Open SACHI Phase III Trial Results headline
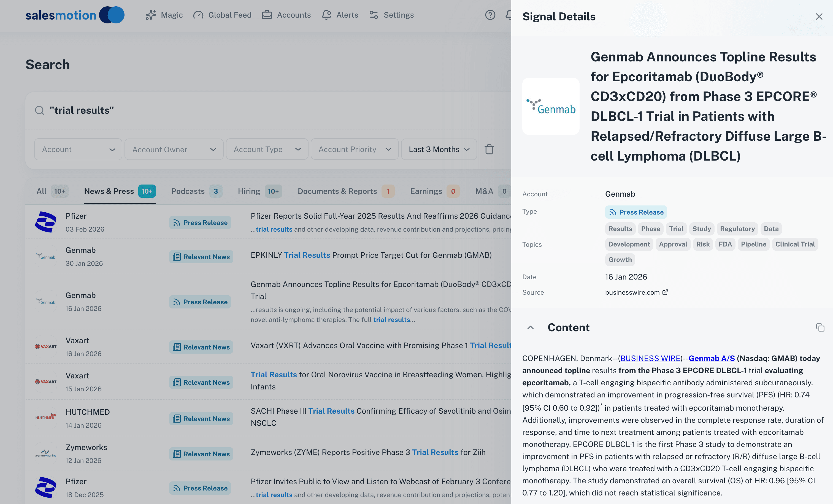This screenshot has height=504, width=833. point(381,417)
